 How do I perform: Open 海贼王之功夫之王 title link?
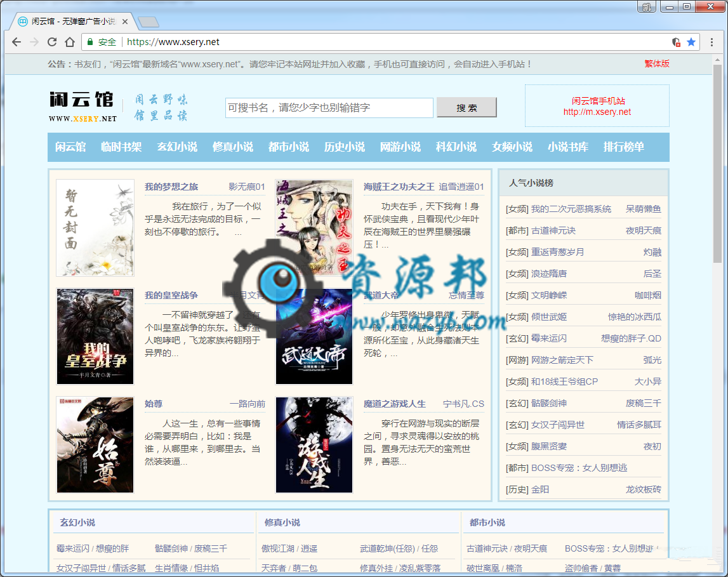pos(399,187)
